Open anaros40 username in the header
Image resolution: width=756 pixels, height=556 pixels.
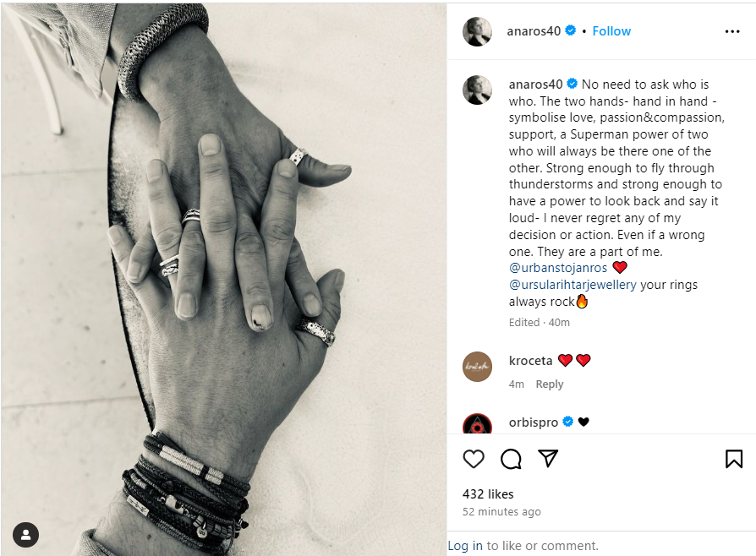(x=534, y=31)
